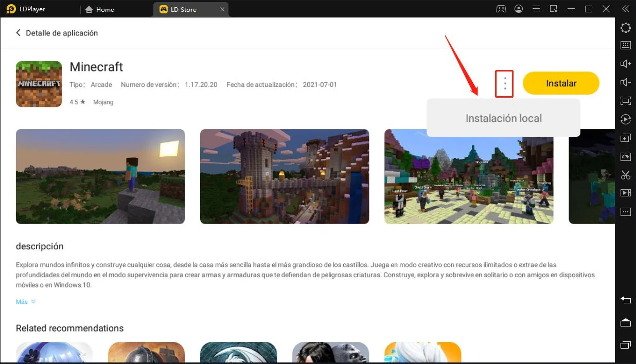Open the first related app with blue-haired character
This screenshot has height=364, width=636.
54,353
